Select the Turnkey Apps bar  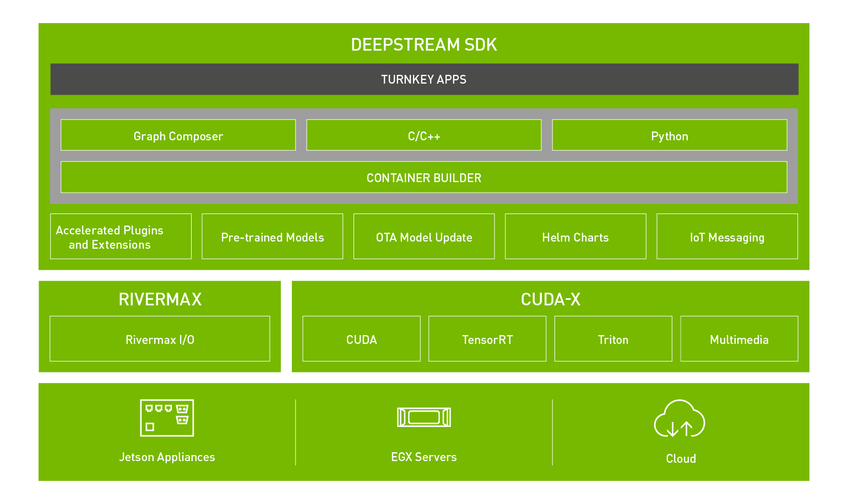[x=424, y=79]
